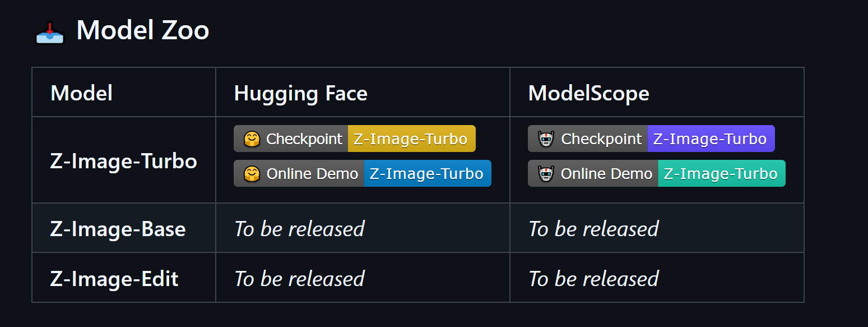
Task: Click ModelScope 'To be released' for Z-Image-Base
Action: [594, 229]
